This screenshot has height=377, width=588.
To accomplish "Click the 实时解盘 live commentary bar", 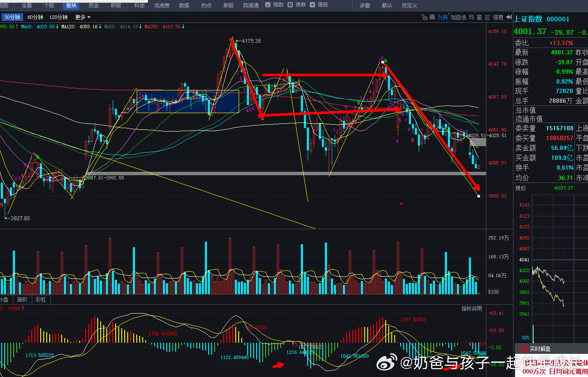I will (x=540, y=349).
